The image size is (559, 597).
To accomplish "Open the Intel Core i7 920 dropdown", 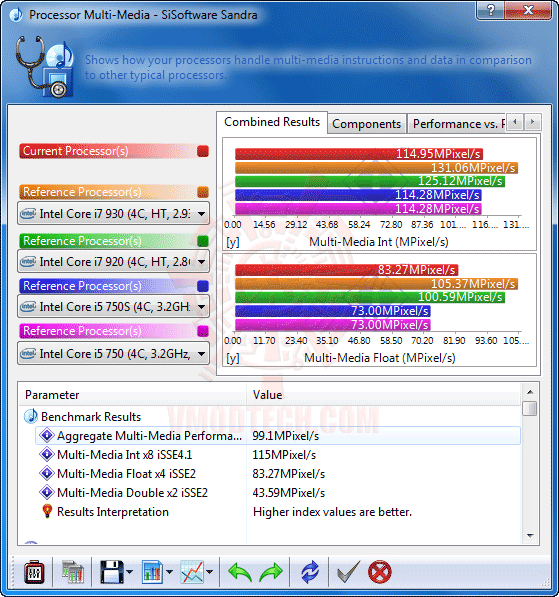I will click(x=113, y=262).
